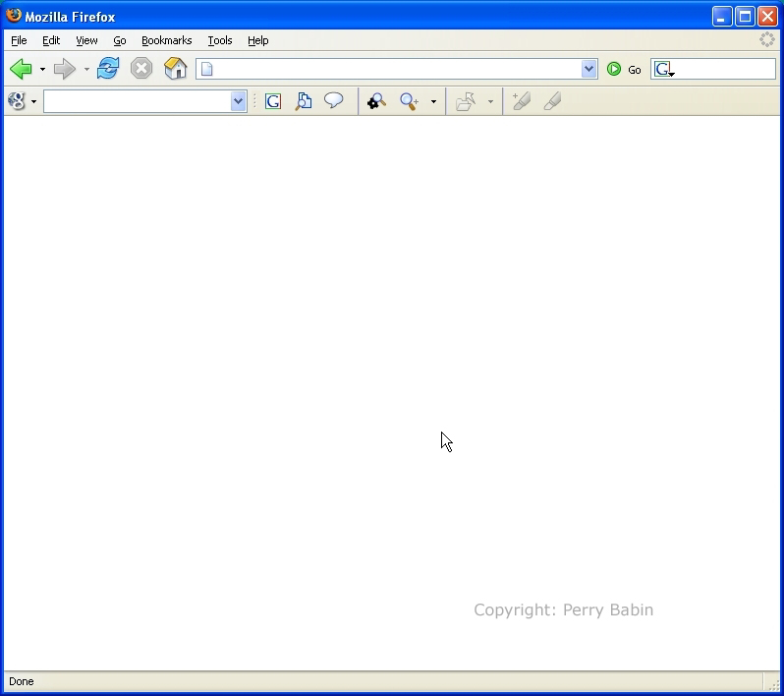Viewport: 784px width, 696px height.
Task: Click the Google Groups speech bubble icon
Action: [x=333, y=100]
